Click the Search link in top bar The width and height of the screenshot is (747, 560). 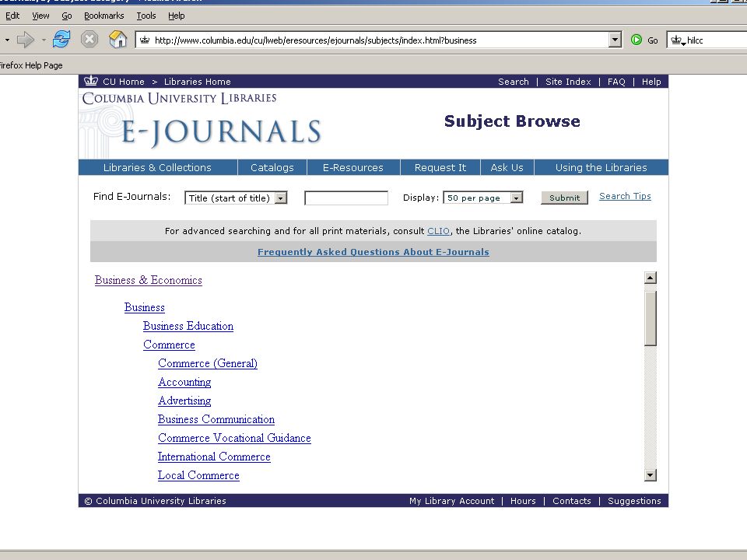[x=514, y=82]
